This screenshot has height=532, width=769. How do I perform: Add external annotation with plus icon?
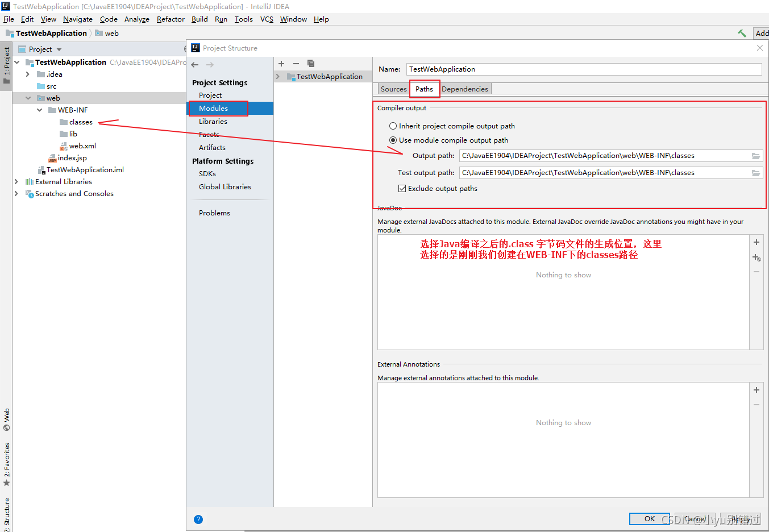point(756,390)
